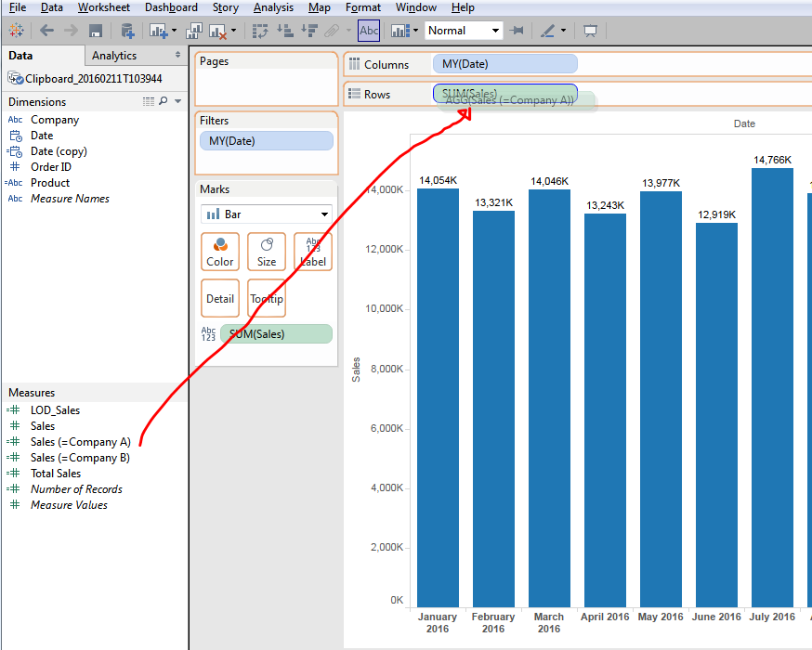Click the Clear Sheet icon
812x650 pixels.
tap(218, 31)
